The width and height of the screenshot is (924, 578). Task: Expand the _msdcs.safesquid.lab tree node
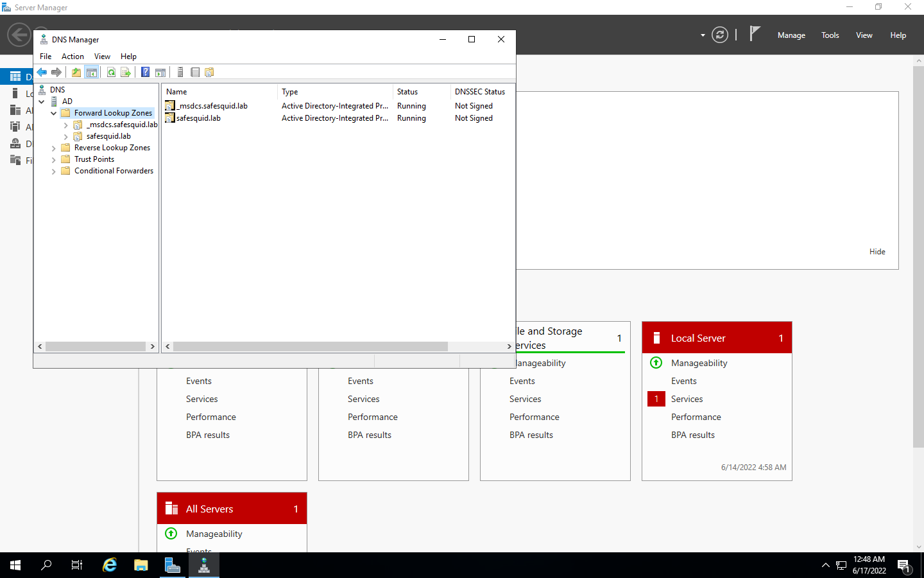click(65, 125)
